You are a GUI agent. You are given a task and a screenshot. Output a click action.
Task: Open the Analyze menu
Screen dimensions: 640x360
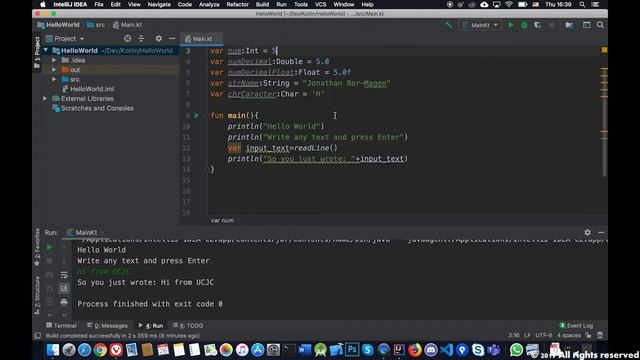pyautogui.click(x=209, y=4)
